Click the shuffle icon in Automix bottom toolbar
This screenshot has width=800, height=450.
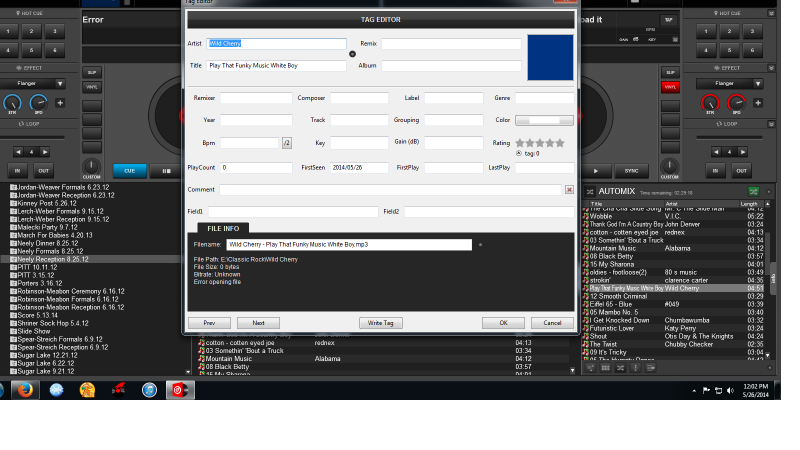620,368
